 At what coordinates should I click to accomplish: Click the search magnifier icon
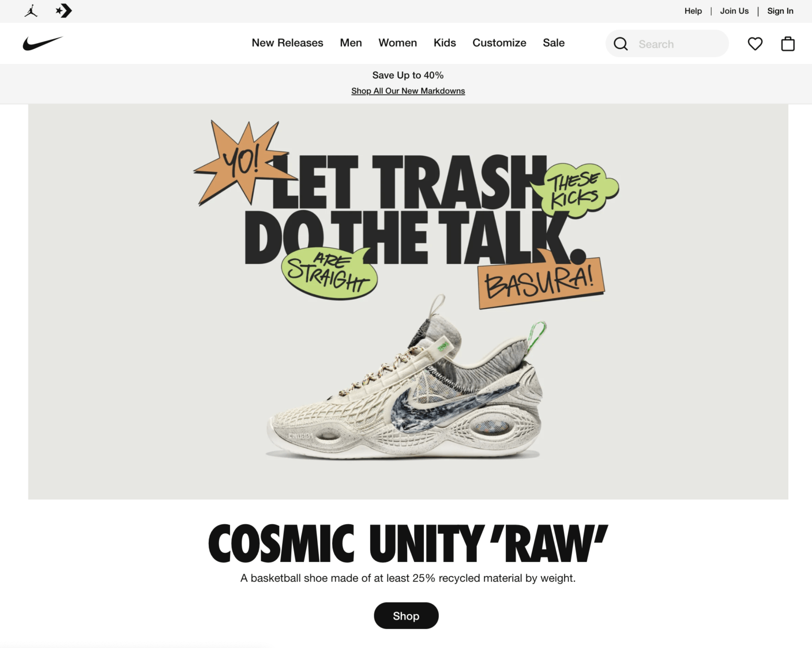click(621, 44)
